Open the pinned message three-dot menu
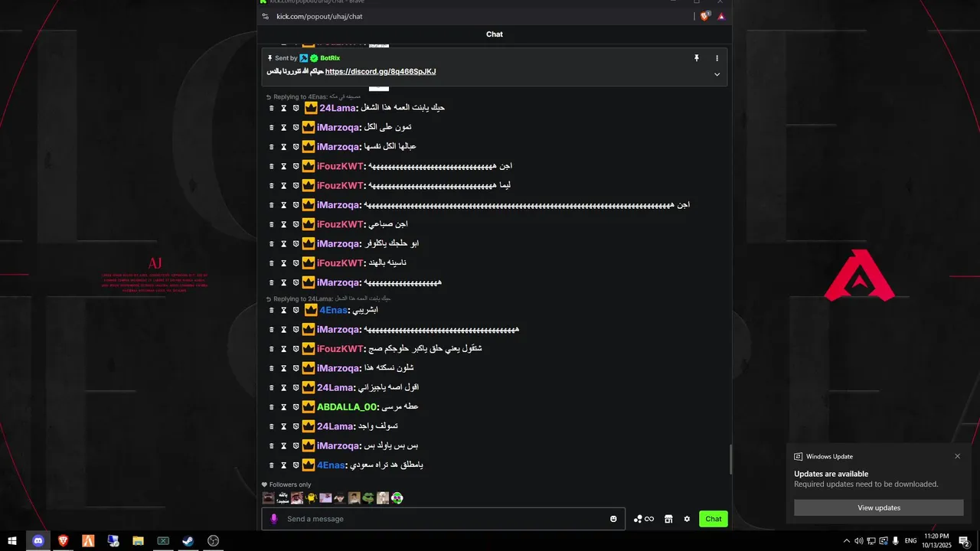This screenshot has width=980, height=551. pyautogui.click(x=717, y=58)
